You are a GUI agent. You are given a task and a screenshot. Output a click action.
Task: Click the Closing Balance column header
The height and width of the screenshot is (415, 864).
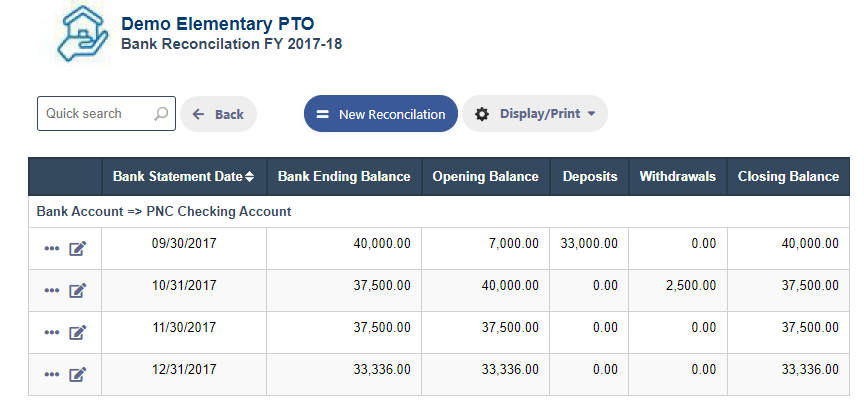tap(788, 176)
